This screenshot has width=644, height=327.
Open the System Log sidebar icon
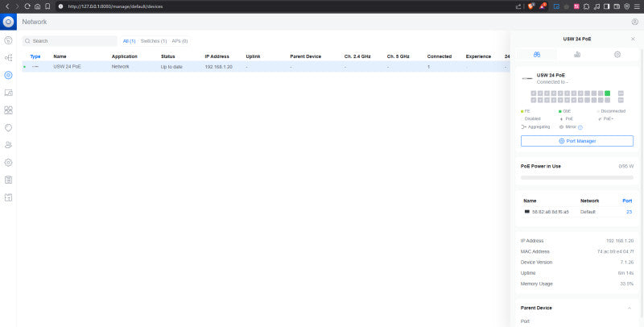[x=8, y=180]
